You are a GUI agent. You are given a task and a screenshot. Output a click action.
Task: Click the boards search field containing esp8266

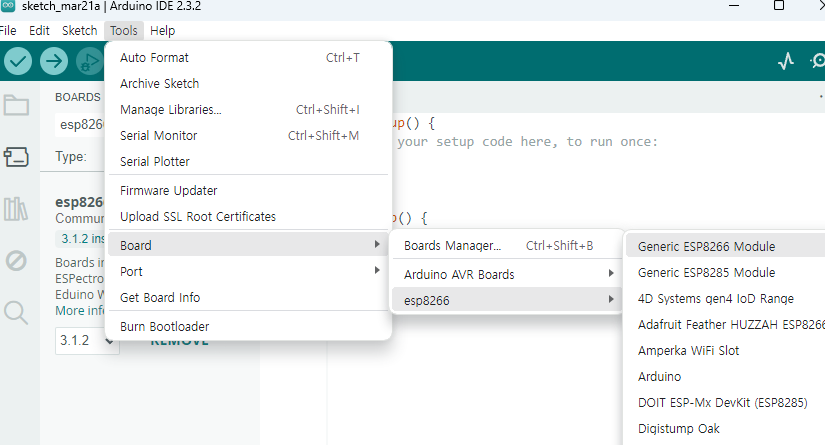point(80,125)
